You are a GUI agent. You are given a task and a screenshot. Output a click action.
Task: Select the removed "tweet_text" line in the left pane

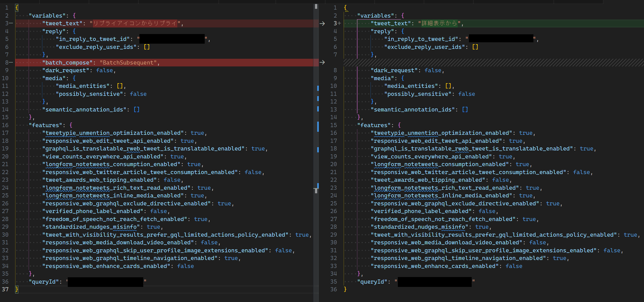[164, 24]
